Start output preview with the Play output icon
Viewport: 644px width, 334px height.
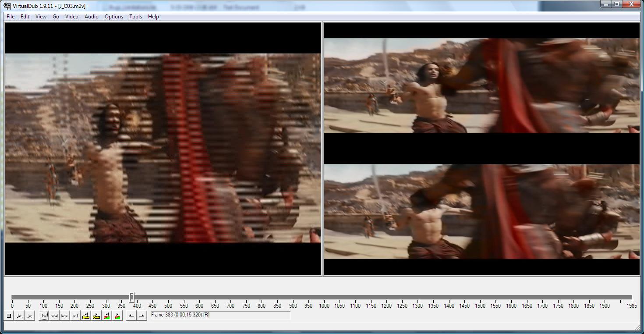tap(30, 316)
